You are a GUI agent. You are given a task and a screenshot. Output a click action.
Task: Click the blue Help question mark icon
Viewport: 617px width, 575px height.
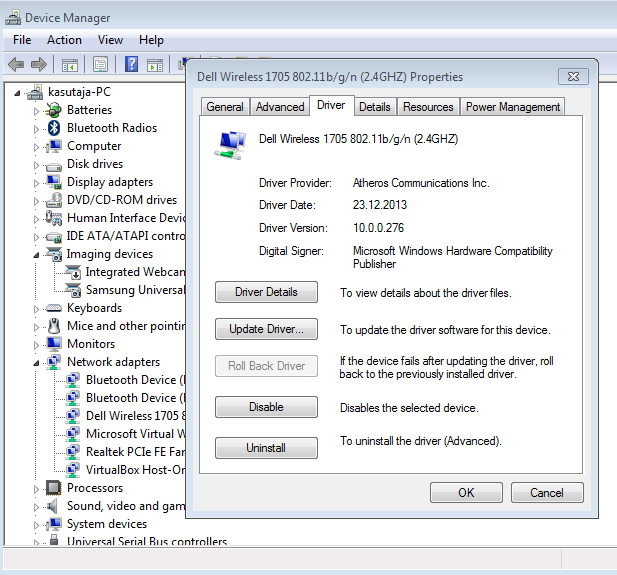(x=131, y=64)
